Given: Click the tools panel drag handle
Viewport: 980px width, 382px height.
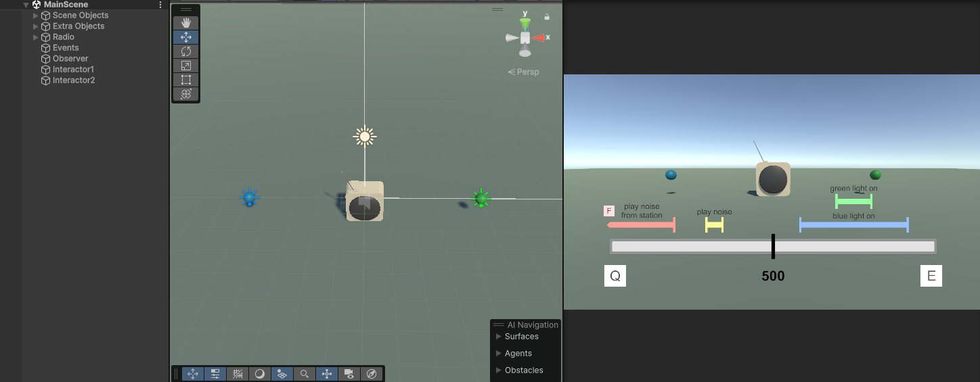Looking at the screenshot, I should coord(186,10).
